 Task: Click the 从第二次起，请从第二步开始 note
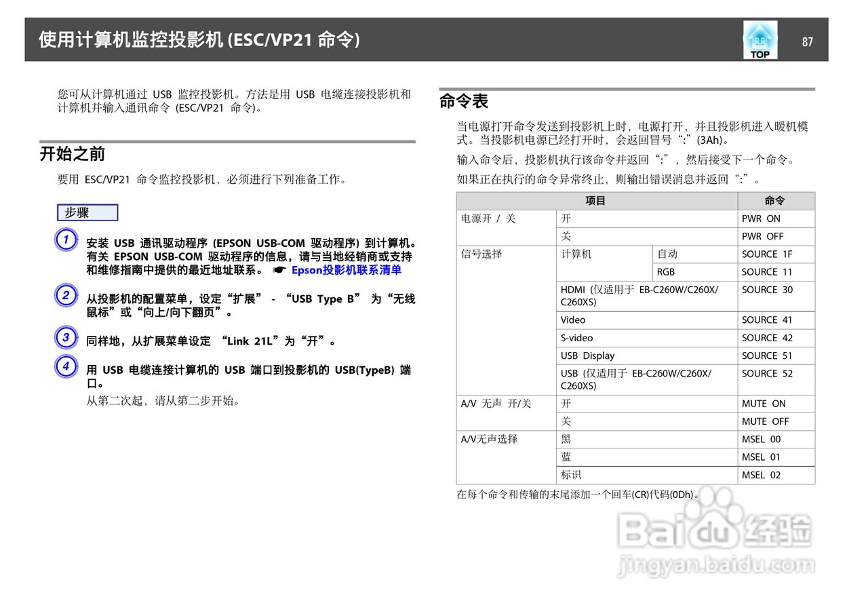coord(163,400)
